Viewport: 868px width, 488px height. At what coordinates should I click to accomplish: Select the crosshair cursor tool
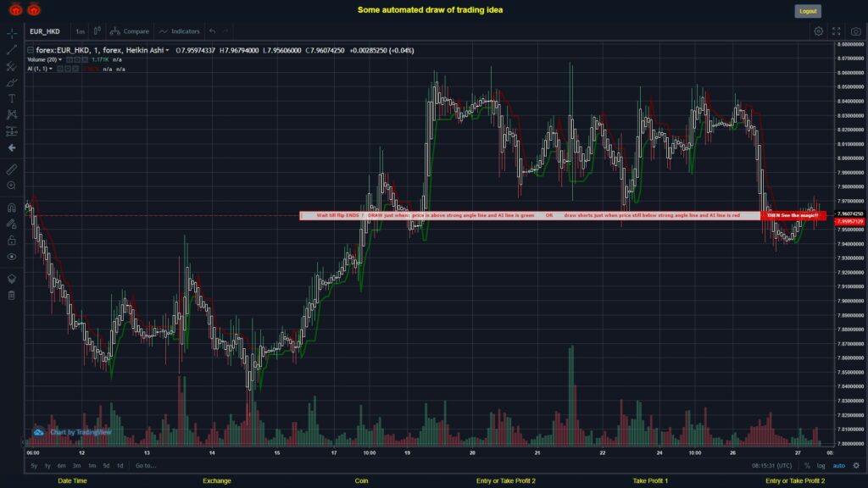click(x=12, y=33)
